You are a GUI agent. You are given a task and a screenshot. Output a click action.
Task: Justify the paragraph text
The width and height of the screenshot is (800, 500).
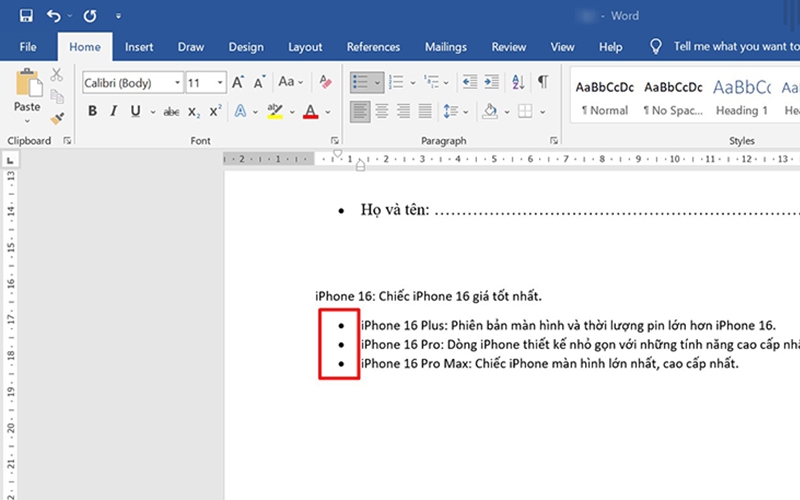(x=425, y=111)
